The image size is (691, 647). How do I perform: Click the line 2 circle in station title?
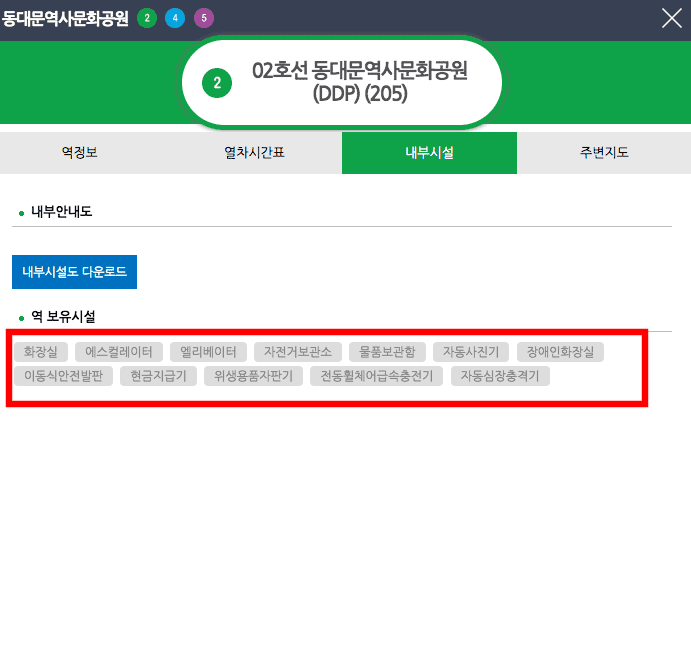pyautogui.click(x=217, y=83)
